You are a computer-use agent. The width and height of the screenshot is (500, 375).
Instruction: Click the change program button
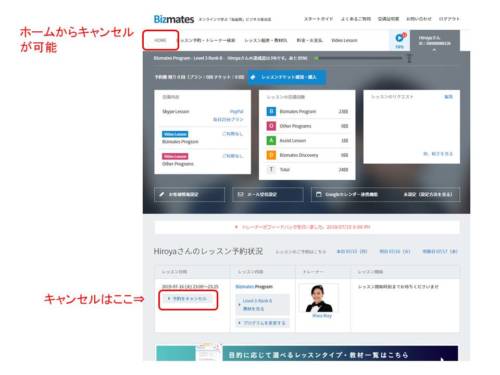[262, 323]
